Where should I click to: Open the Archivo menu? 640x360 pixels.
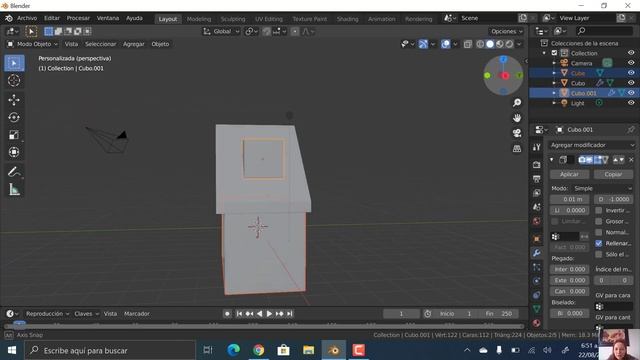[27, 18]
